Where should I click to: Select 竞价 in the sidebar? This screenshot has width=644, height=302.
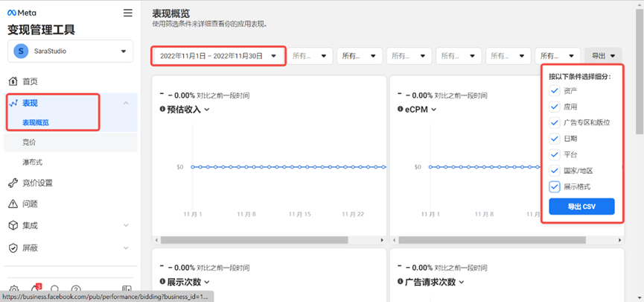(30, 142)
